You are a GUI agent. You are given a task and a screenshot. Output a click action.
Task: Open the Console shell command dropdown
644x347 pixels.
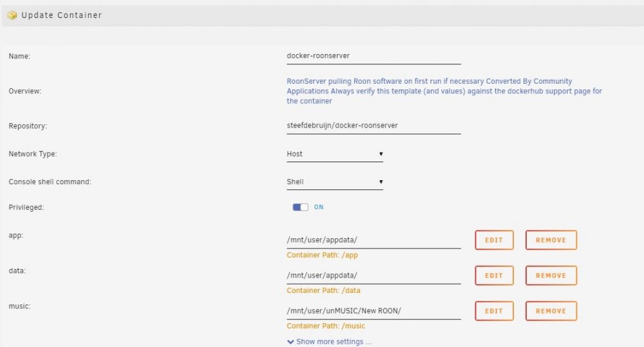pyautogui.click(x=335, y=182)
